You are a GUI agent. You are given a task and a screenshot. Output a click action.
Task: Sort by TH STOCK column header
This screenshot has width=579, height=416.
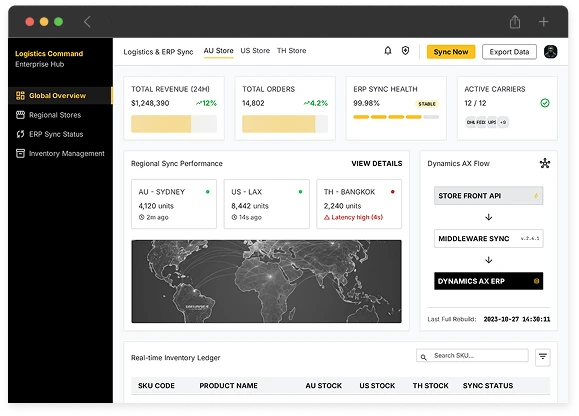coord(431,386)
